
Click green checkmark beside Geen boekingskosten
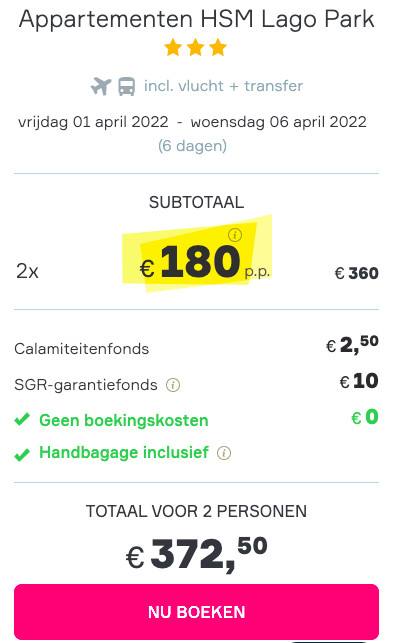point(22,420)
